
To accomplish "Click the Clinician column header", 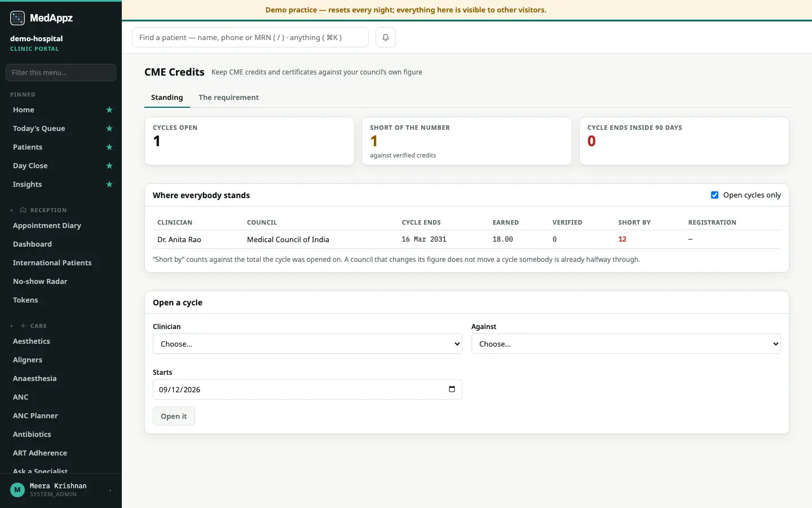I will coord(175,222).
